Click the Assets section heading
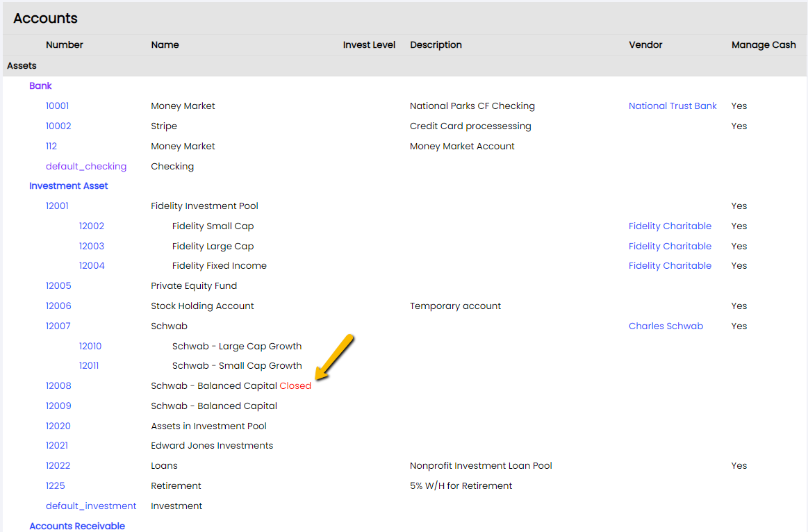Image resolution: width=808 pixels, height=532 pixels. [x=22, y=65]
